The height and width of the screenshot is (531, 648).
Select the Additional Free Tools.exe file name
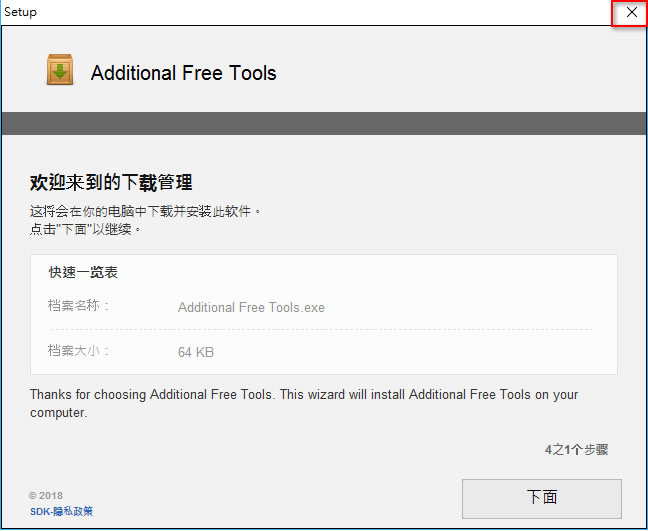pos(251,307)
